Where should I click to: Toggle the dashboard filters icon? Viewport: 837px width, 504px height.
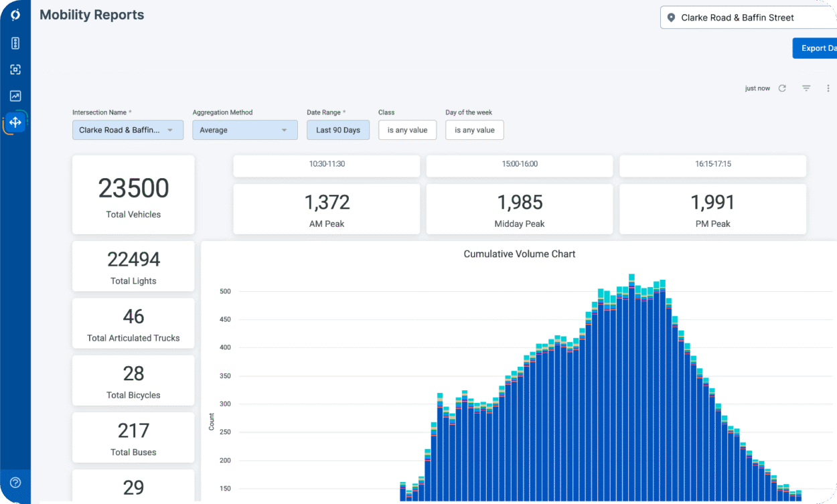click(806, 88)
